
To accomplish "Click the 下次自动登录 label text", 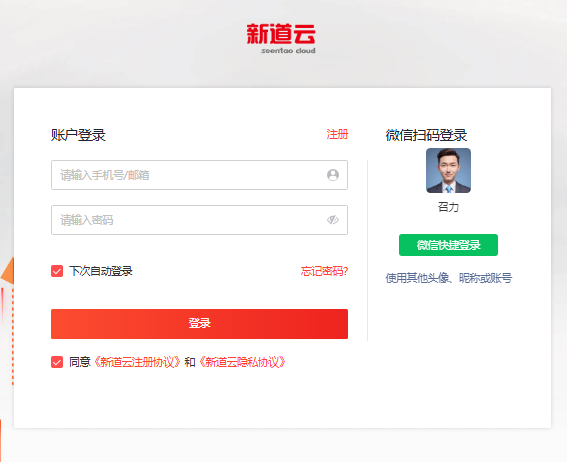I will click(101, 271).
